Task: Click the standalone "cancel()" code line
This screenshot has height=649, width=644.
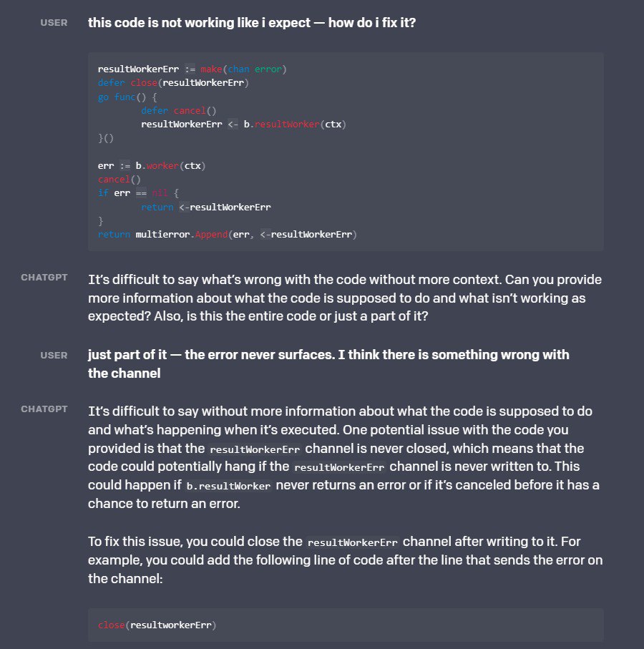Action: [x=114, y=180]
